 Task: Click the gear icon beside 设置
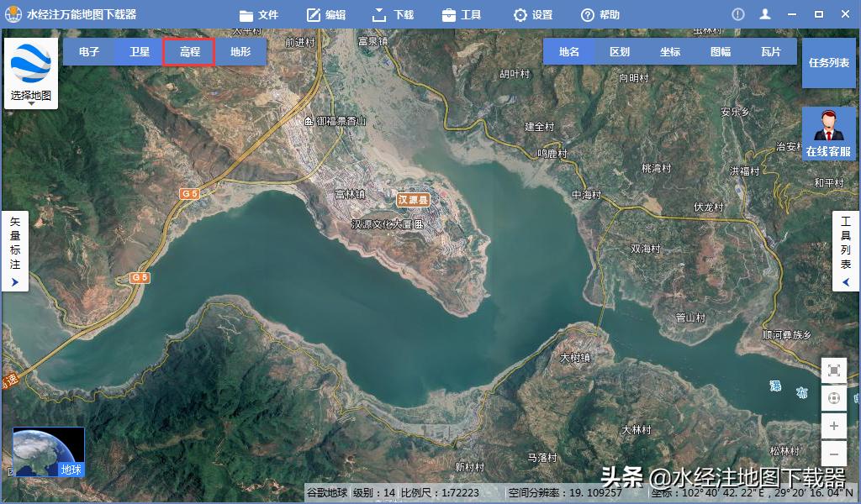pyautogui.click(x=520, y=15)
